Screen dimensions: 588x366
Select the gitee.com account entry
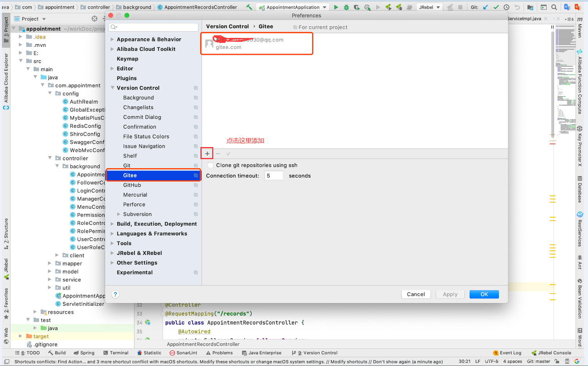(257, 43)
